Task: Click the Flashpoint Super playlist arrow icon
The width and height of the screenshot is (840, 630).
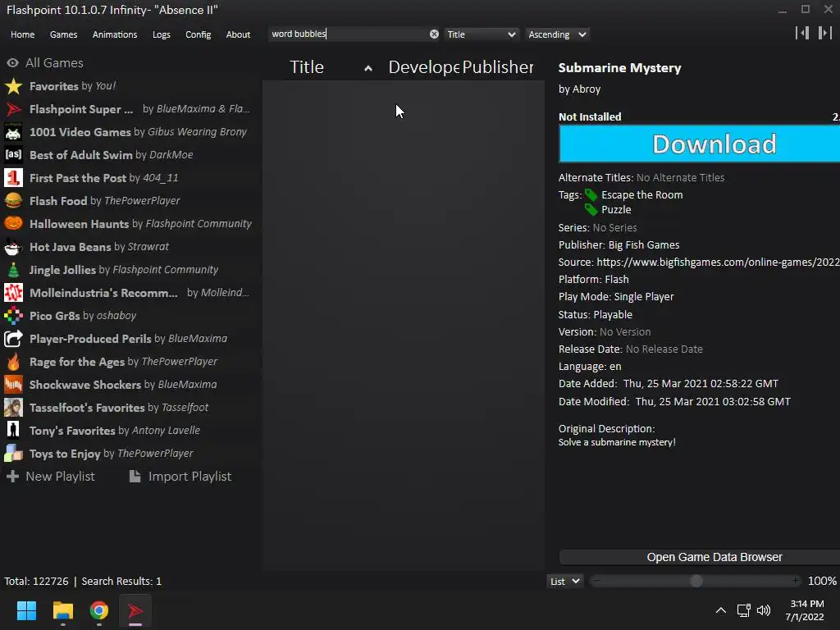Action: pos(13,109)
